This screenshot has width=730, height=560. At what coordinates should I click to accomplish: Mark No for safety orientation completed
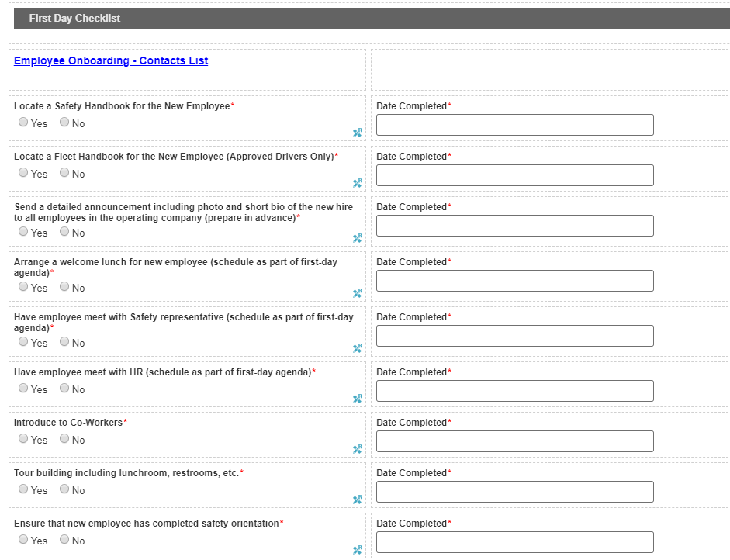(x=64, y=540)
